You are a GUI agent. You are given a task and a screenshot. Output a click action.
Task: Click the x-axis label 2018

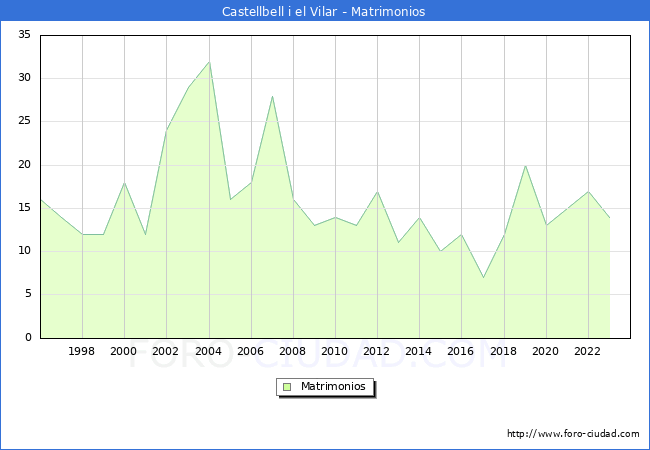coord(504,351)
